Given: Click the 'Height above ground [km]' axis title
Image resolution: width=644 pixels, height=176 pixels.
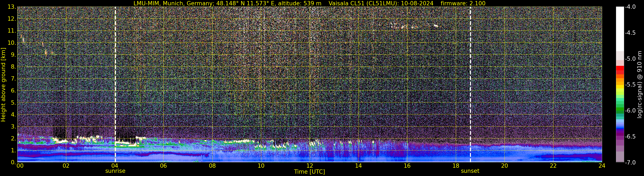Looking at the screenshot, I should [3, 85].
